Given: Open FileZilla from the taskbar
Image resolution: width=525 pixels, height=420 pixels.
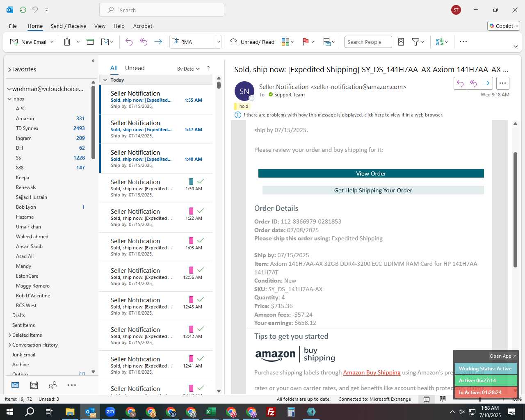Looking at the screenshot, I should point(271,412).
